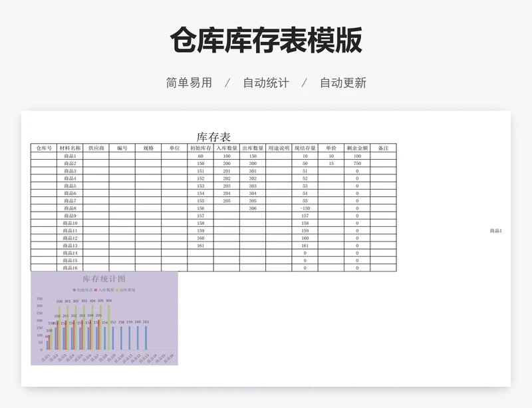This screenshot has width=532, height=408.
Task: Click the blue bar labeled 160 in the chart
Action: pyautogui.click(x=138, y=338)
